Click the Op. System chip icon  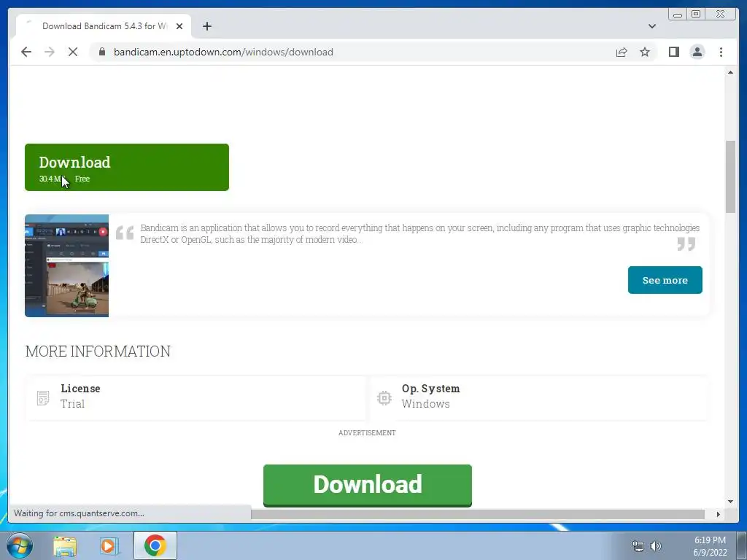(384, 397)
